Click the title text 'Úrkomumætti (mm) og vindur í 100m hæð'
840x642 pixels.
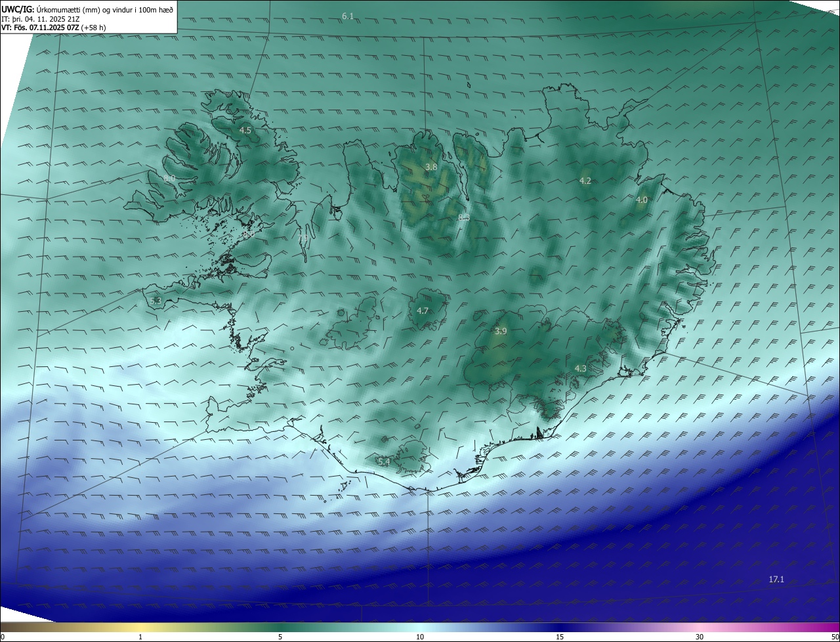click(104, 9)
